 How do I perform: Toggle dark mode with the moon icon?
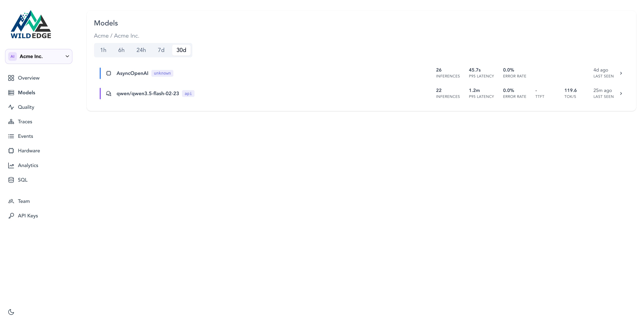click(11, 312)
